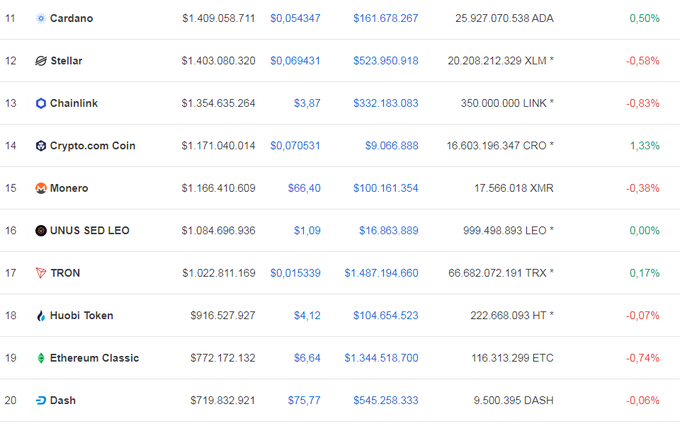Select Ethereum Classic change -0,74%
The height and width of the screenshot is (426, 680).
coord(643,358)
